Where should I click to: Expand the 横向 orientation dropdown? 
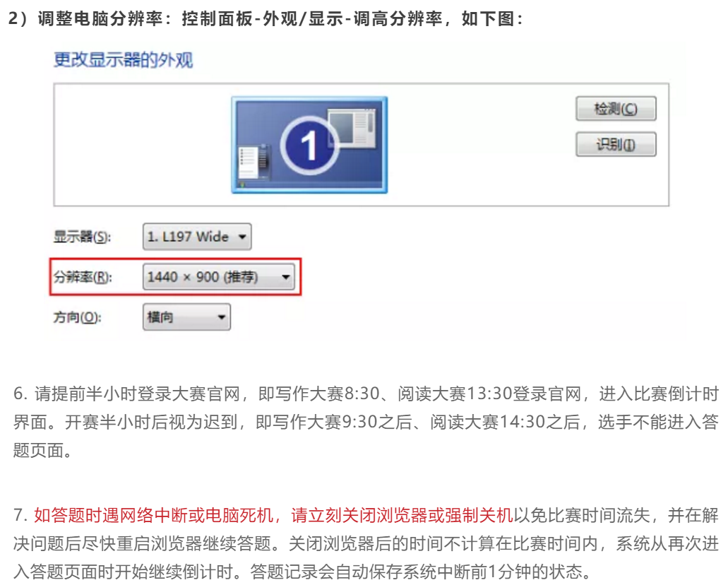[x=186, y=317]
